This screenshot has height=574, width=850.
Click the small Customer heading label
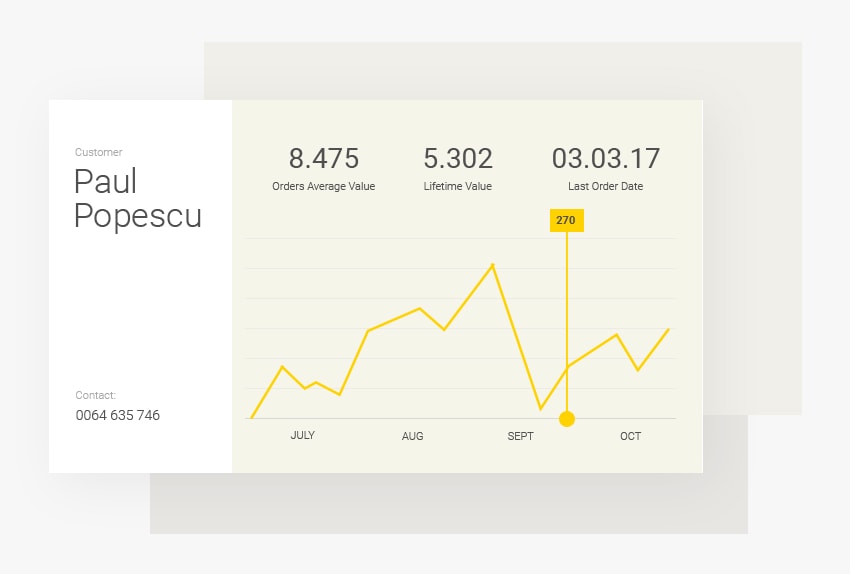99,153
